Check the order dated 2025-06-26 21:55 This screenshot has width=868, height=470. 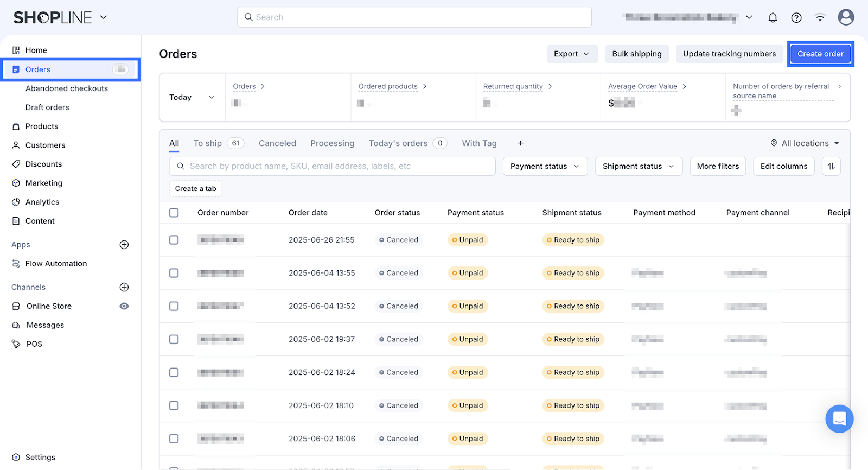[174, 240]
